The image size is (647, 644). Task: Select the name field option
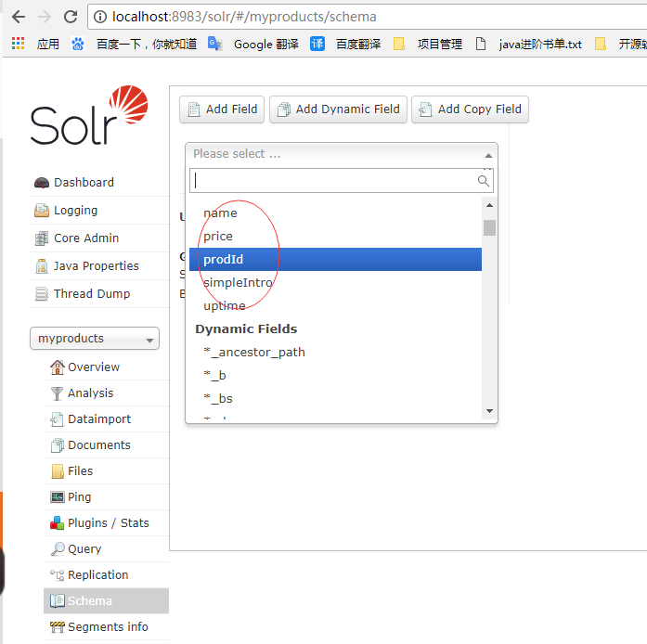[x=335, y=213]
